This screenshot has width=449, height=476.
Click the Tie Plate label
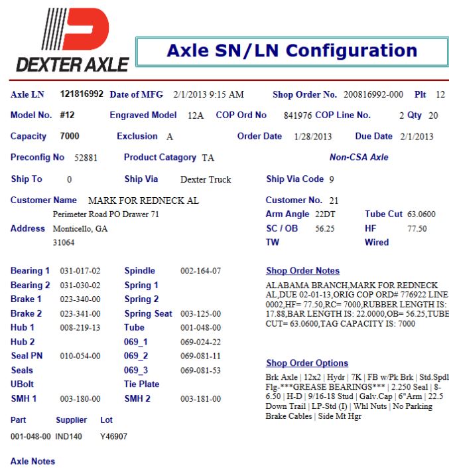click(141, 384)
